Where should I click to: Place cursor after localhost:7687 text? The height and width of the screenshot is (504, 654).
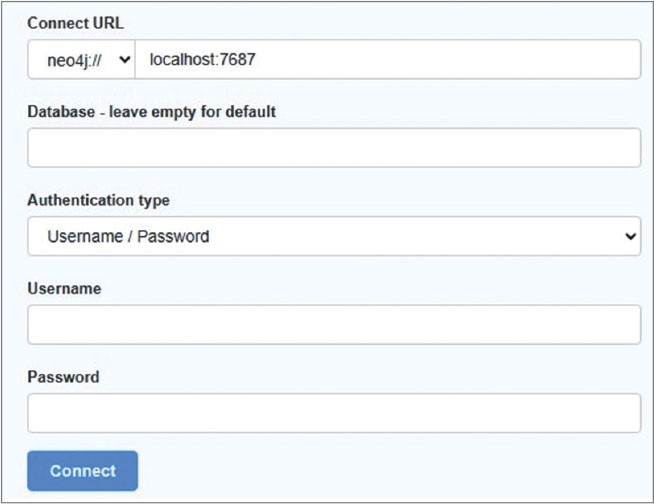coord(258,60)
